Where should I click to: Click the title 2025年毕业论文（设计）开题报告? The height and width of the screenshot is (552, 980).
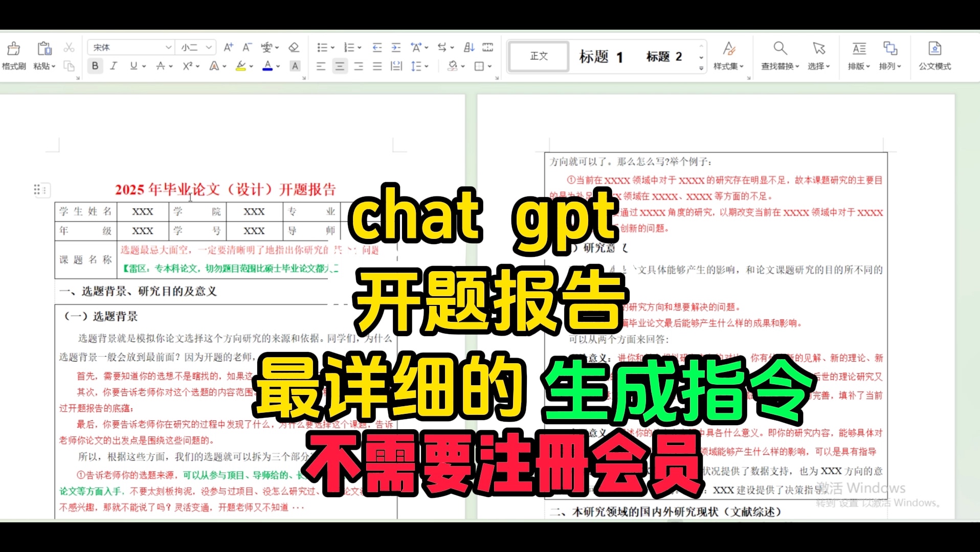pos(226,190)
